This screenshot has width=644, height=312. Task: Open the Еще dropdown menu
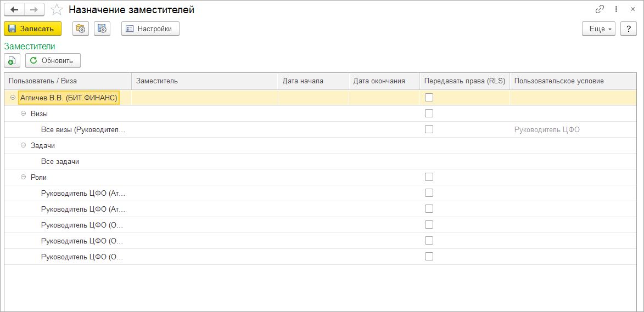click(x=598, y=29)
